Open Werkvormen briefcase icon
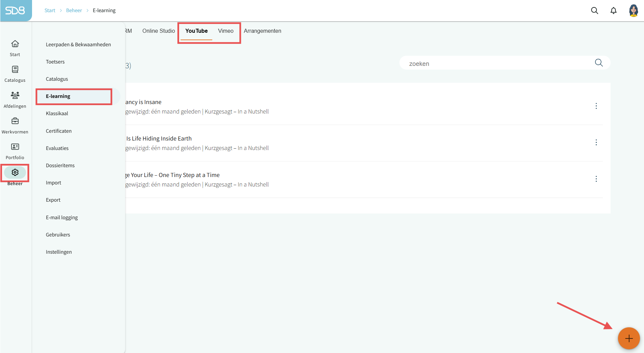The height and width of the screenshot is (353, 644). pos(15,121)
